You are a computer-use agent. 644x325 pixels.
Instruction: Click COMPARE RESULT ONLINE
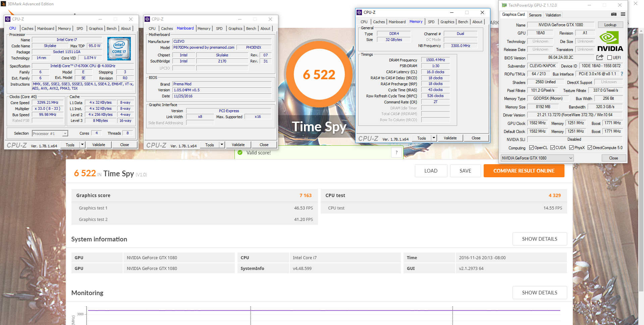click(x=524, y=171)
